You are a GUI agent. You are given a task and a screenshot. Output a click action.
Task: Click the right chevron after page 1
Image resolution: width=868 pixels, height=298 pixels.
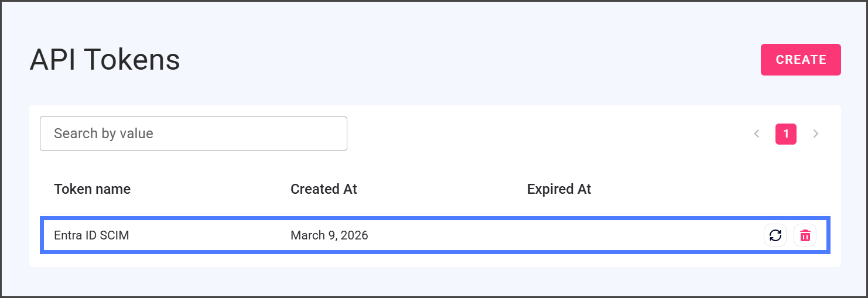click(815, 133)
